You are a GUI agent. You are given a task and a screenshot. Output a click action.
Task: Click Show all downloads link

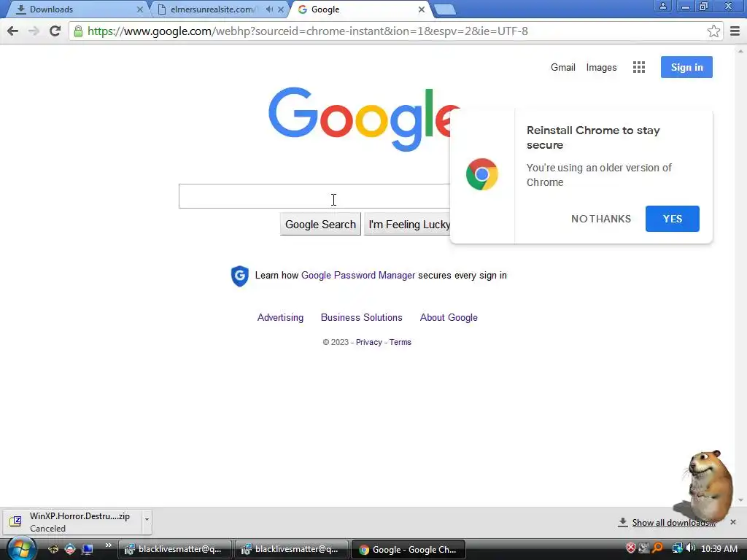click(x=673, y=523)
